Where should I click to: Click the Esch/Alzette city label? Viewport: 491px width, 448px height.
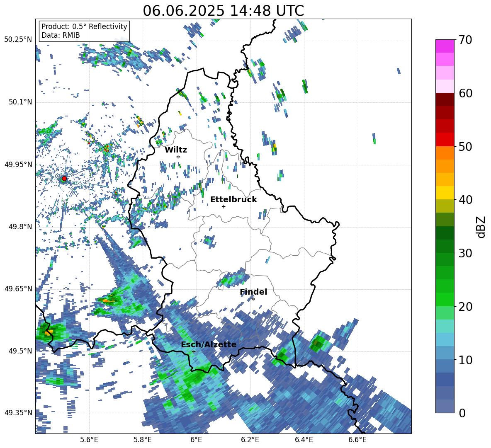pyautogui.click(x=209, y=345)
